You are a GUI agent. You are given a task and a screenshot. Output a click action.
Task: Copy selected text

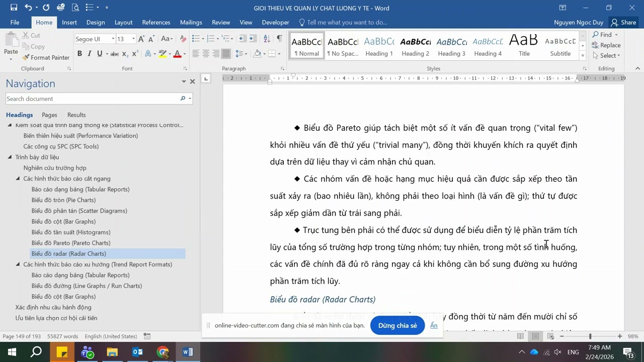tap(34, 46)
